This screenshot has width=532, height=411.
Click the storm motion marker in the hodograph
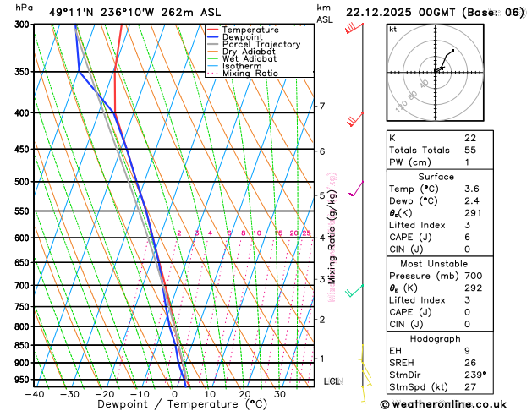click(x=442, y=68)
